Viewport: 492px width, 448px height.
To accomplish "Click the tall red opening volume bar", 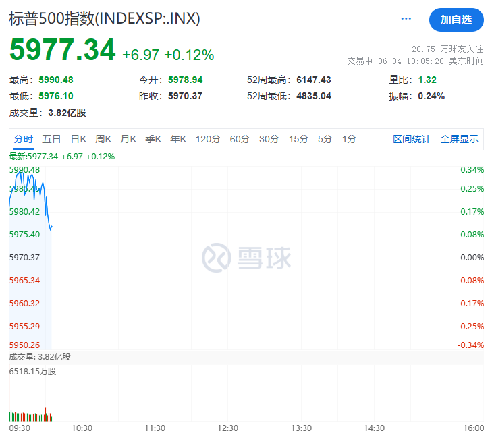I will 9,393.
